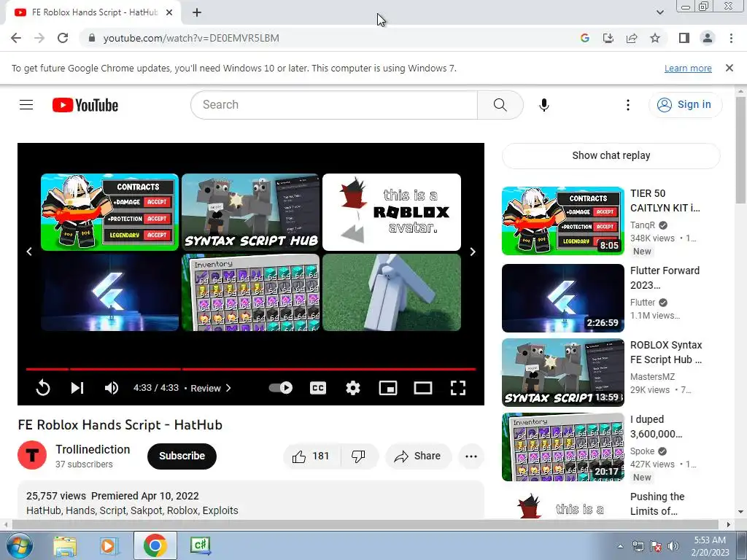Subscribe to Trollinediction channel
Screen dimensions: 747x560
click(x=182, y=456)
